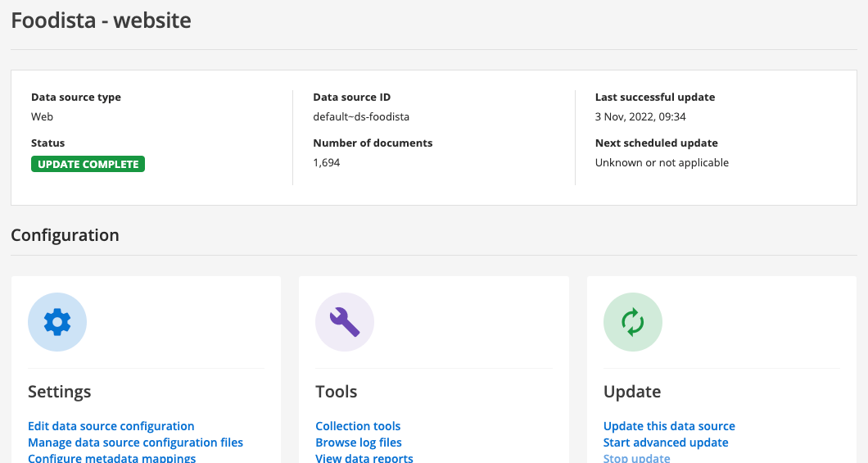Select the data source ID default~ds-foodista
868x463 pixels.
(x=361, y=117)
